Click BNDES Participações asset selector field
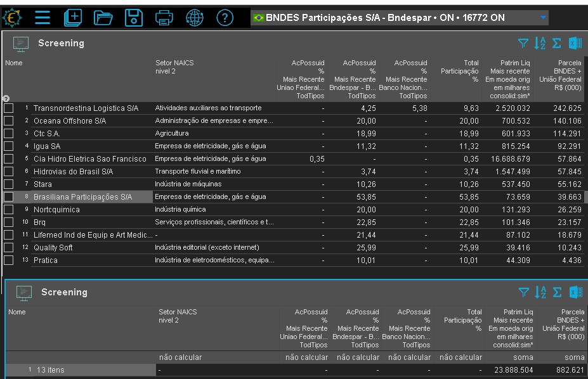The width and height of the screenshot is (588, 379). coord(400,18)
